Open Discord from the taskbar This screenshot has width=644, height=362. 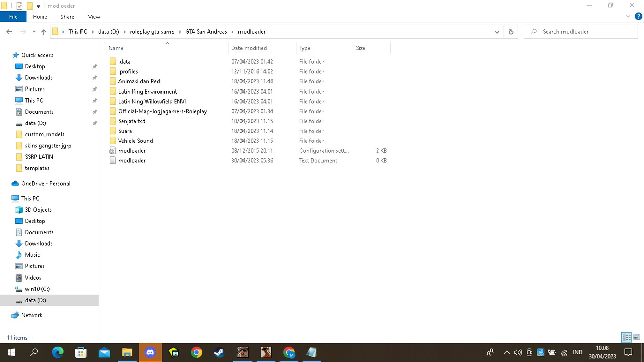pyautogui.click(x=150, y=352)
